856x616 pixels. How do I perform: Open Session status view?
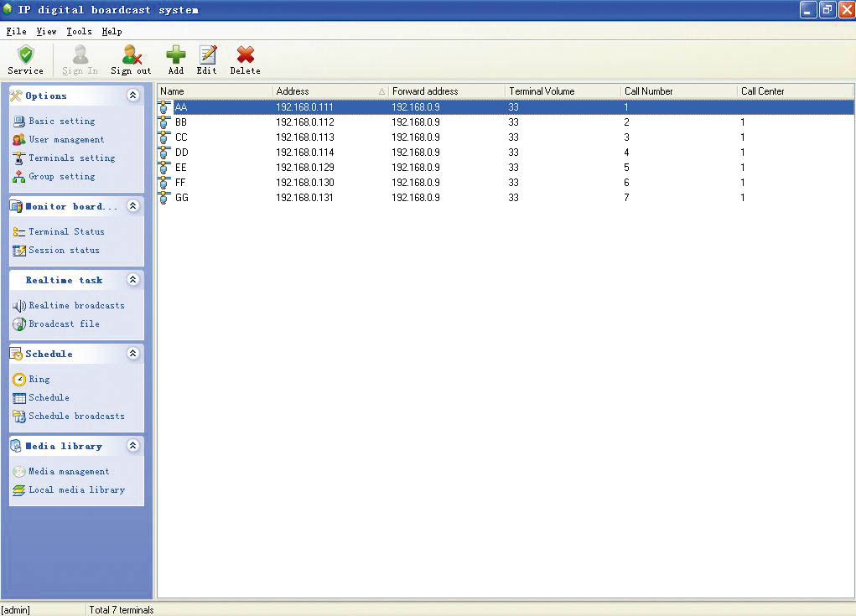click(x=64, y=251)
